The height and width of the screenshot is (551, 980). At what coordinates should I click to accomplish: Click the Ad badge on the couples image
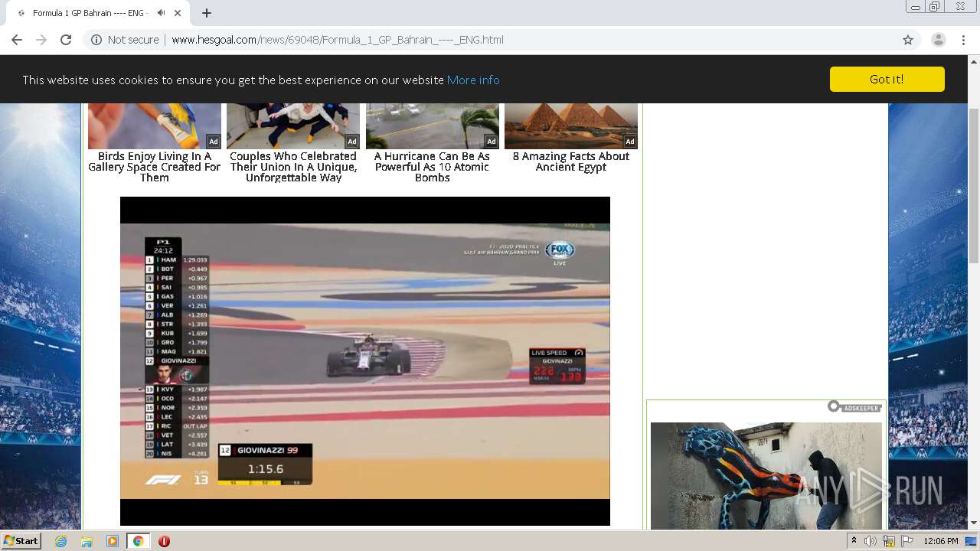click(352, 142)
